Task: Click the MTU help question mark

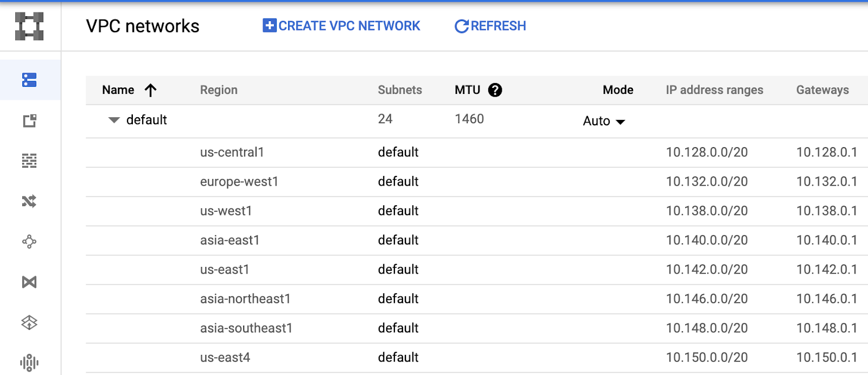Action: pos(495,90)
